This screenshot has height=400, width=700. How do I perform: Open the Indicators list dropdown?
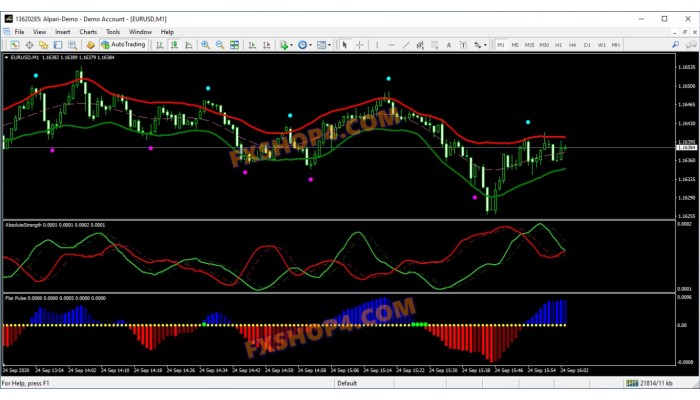[287, 44]
